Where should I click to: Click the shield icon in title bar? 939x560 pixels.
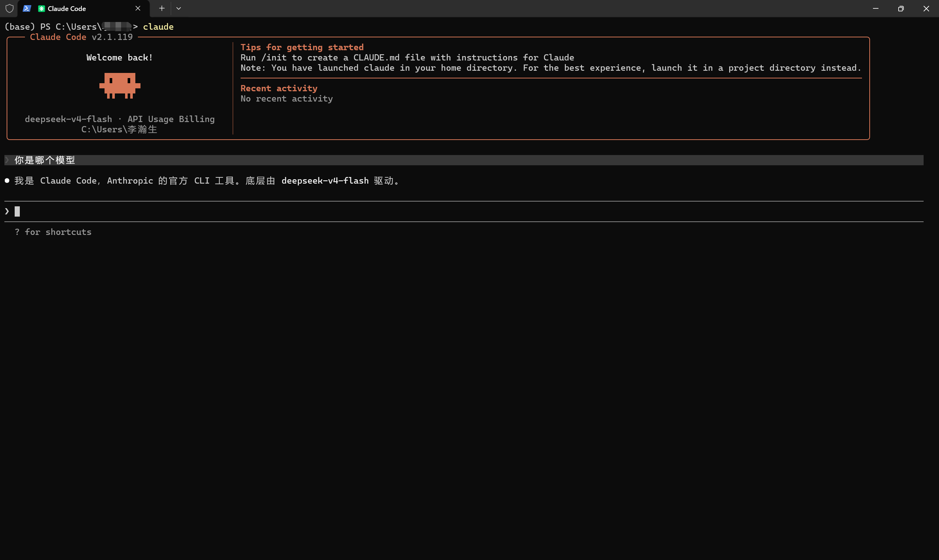pyautogui.click(x=10, y=8)
